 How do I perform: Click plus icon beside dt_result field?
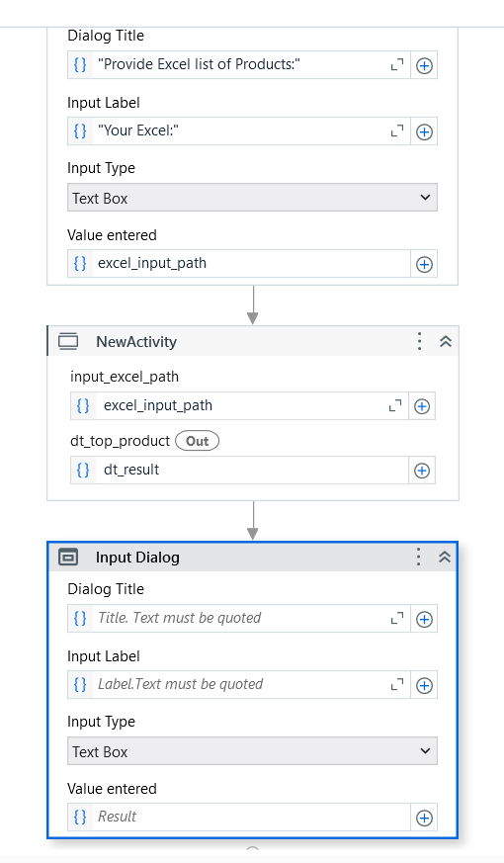[x=421, y=471]
